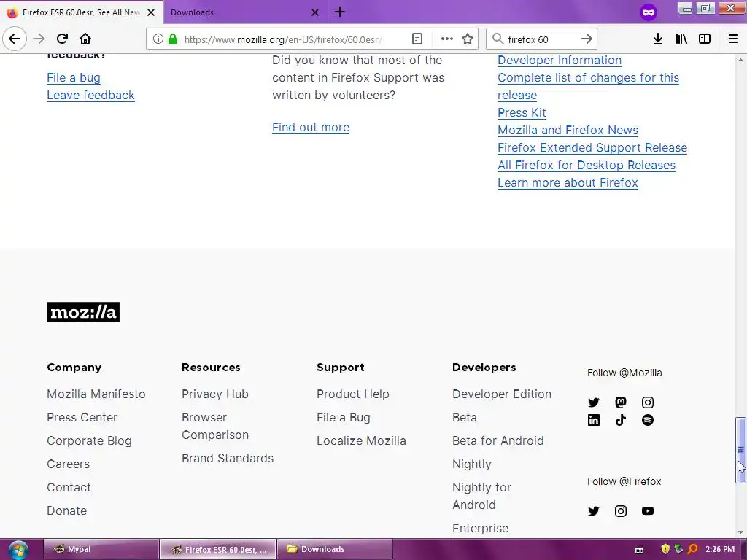Image resolution: width=747 pixels, height=560 pixels.
Task: Open Corporate Blog footer link
Action: (x=89, y=441)
